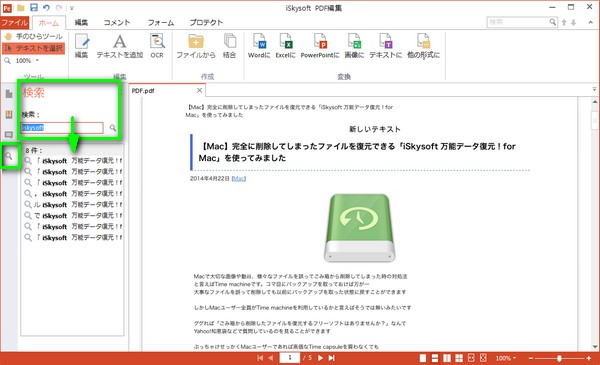Click the 結合 combine files icon
The image size is (600, 365).
(x=230, y=46)
